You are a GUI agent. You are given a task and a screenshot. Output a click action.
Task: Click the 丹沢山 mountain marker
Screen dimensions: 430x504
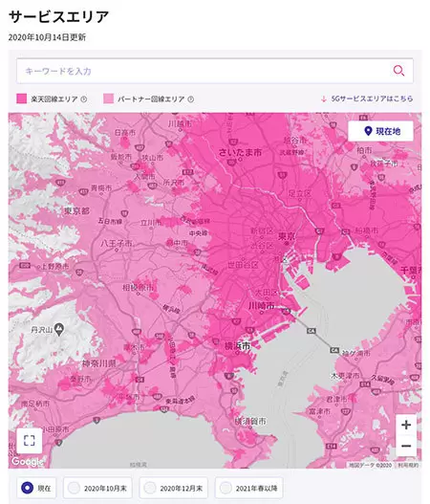click(59, 329)
